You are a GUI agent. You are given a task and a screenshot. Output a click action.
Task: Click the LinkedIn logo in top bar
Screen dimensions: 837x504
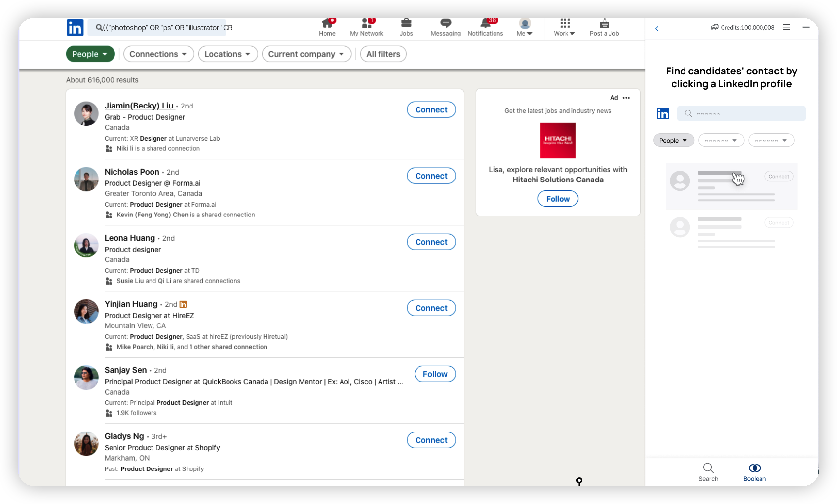[x=75, y=28]
